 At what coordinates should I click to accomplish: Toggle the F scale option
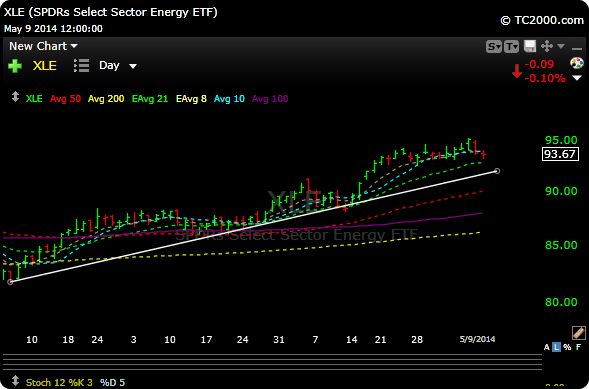coord(578,347)
